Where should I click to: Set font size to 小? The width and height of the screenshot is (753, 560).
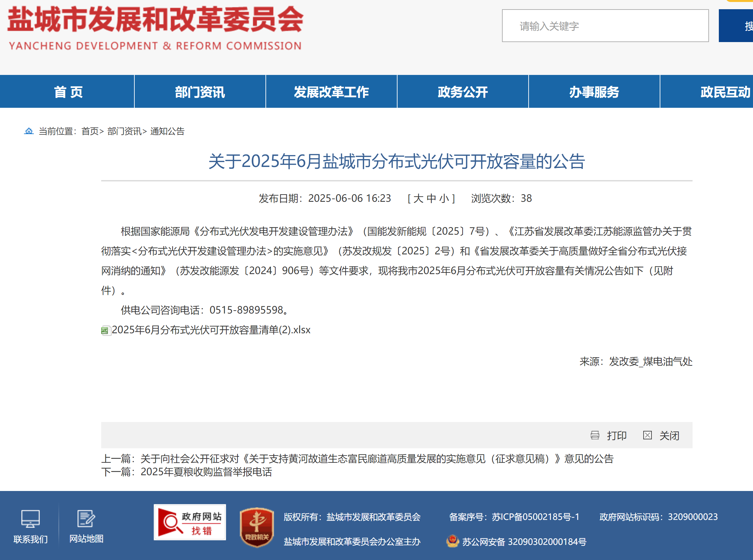tap(444, 198)
